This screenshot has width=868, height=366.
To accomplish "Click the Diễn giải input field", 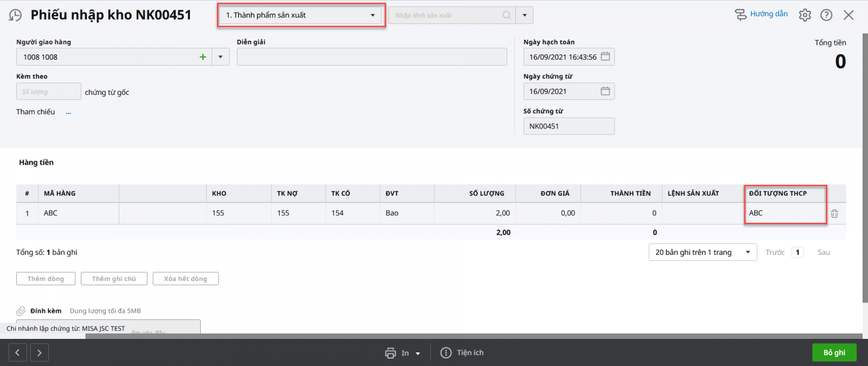I will [372, 57].
